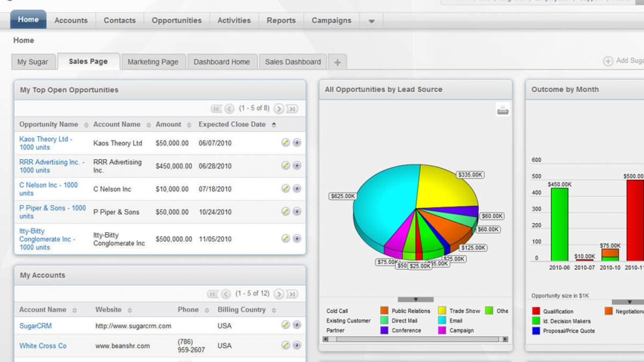644x362 pixels.
Task: Go to first page of My Accounts list
Action: tap(213, 294)
